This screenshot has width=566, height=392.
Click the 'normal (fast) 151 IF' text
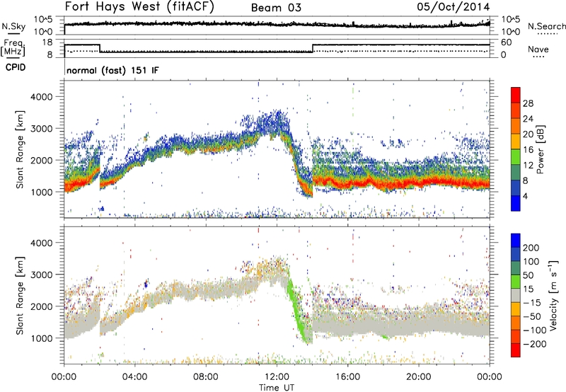click(112, 70)
